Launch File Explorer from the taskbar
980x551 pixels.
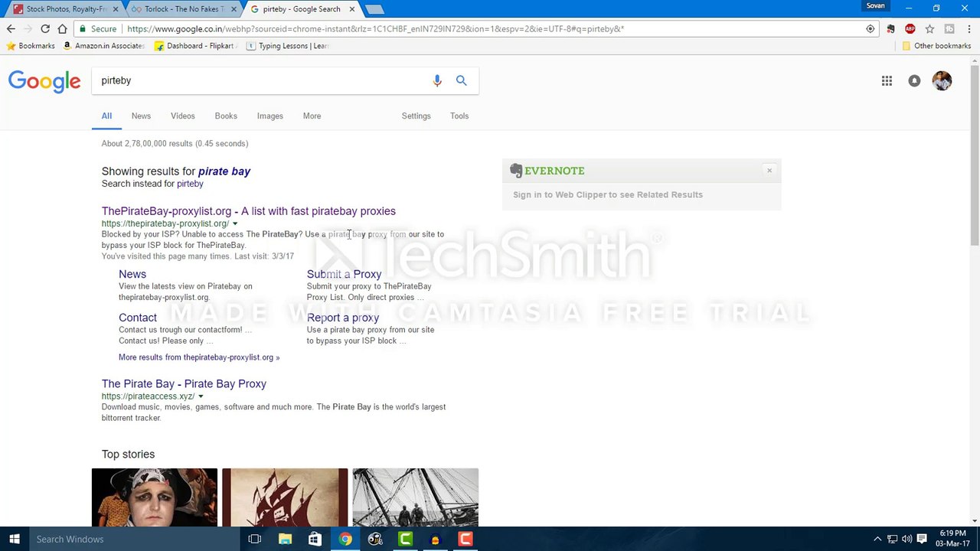(x=285, y=539)
